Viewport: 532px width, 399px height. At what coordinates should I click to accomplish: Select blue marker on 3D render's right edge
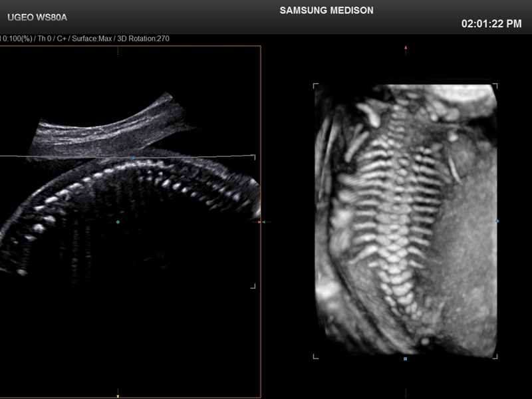pos(497,221)
